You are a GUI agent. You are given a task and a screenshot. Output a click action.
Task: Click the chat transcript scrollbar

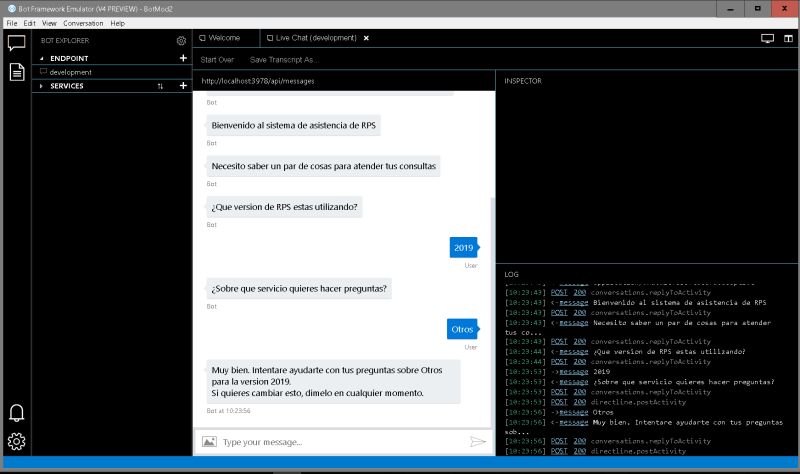click(492, 311)
